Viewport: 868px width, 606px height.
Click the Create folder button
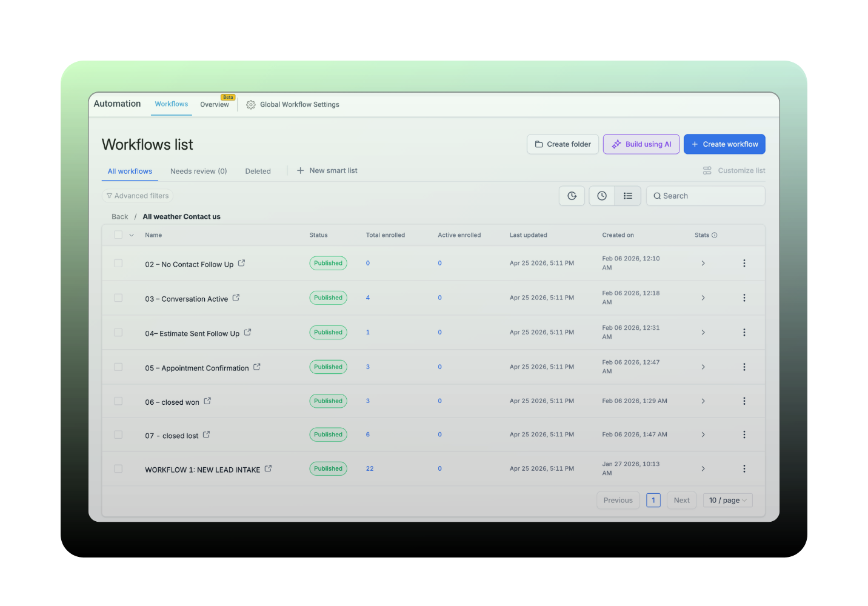tap(563, 144)
